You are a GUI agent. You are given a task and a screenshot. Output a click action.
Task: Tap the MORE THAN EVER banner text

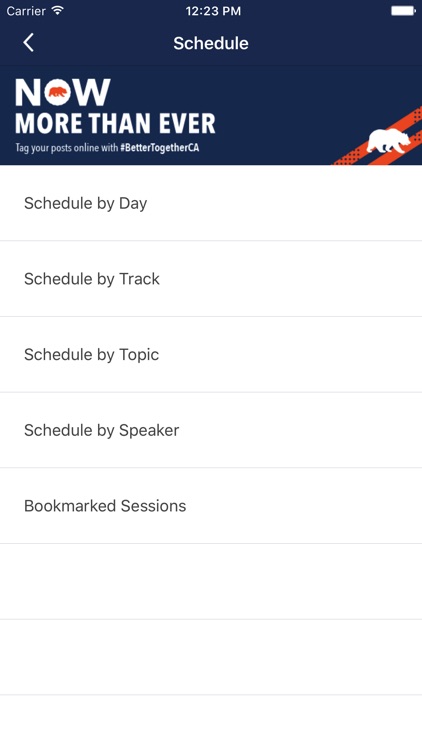115,123
